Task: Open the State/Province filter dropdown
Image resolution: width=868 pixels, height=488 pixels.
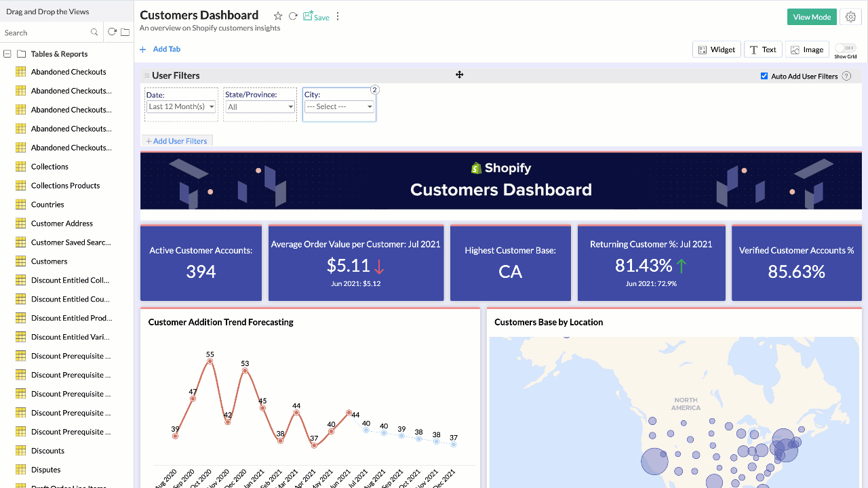Action: [x=260, y=107]
